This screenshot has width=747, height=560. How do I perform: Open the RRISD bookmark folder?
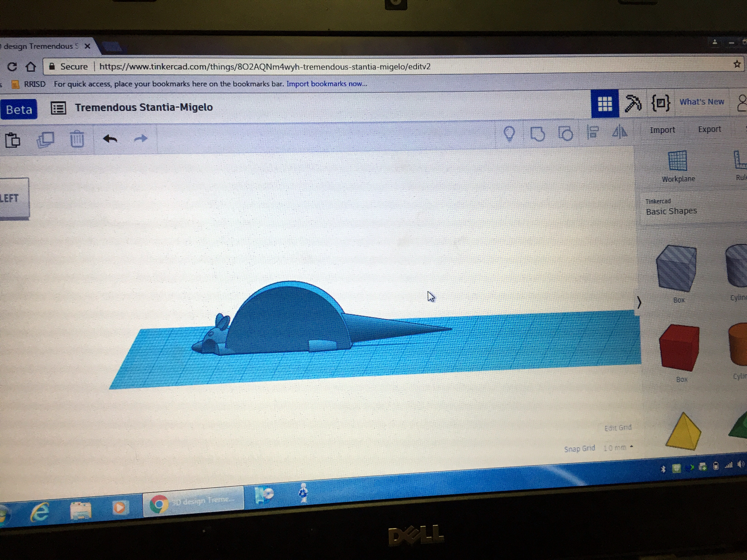[x=29, y=84]
